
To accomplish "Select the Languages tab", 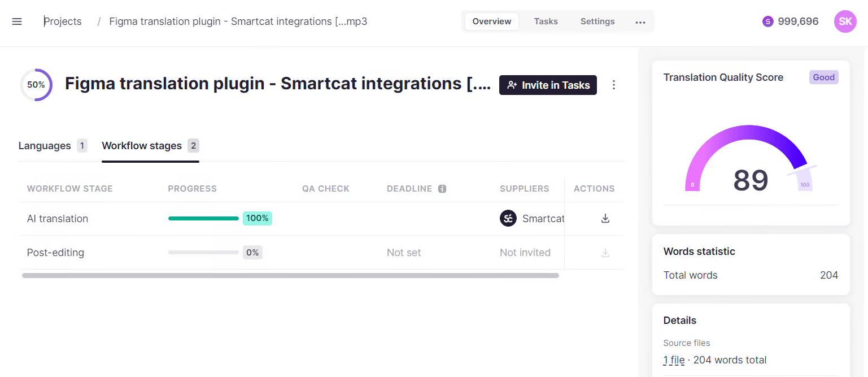I will (53, 146).
